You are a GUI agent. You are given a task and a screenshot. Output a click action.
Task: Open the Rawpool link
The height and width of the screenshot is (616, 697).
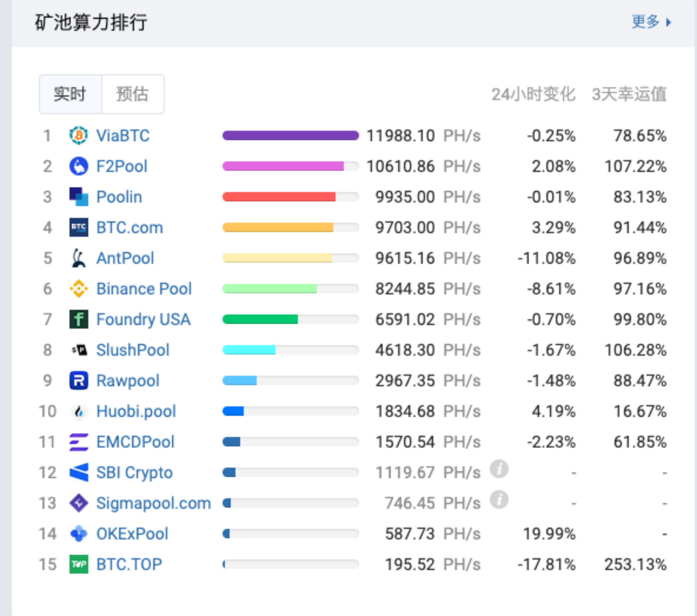(x=128, y=381)
